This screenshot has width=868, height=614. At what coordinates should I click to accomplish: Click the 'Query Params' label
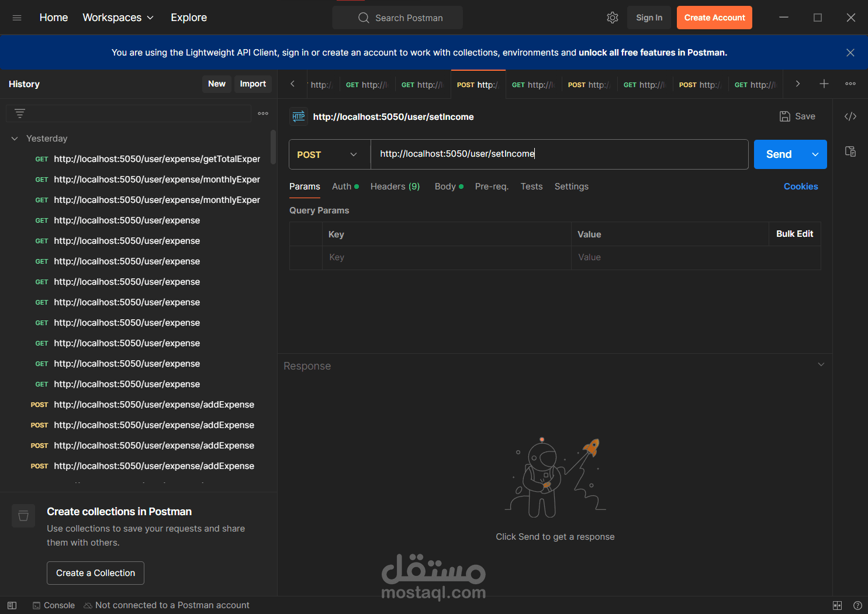(319, 211)
